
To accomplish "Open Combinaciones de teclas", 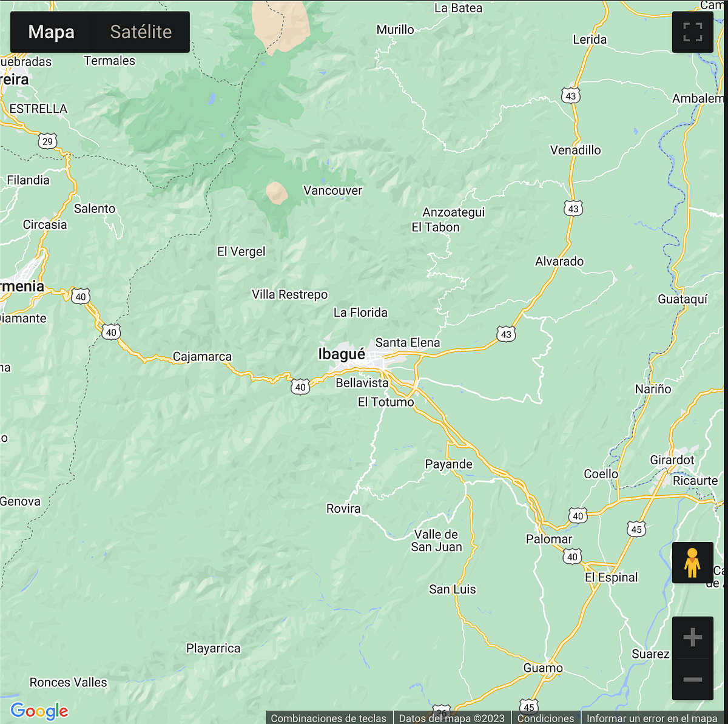I will click(x=329, y=717).
